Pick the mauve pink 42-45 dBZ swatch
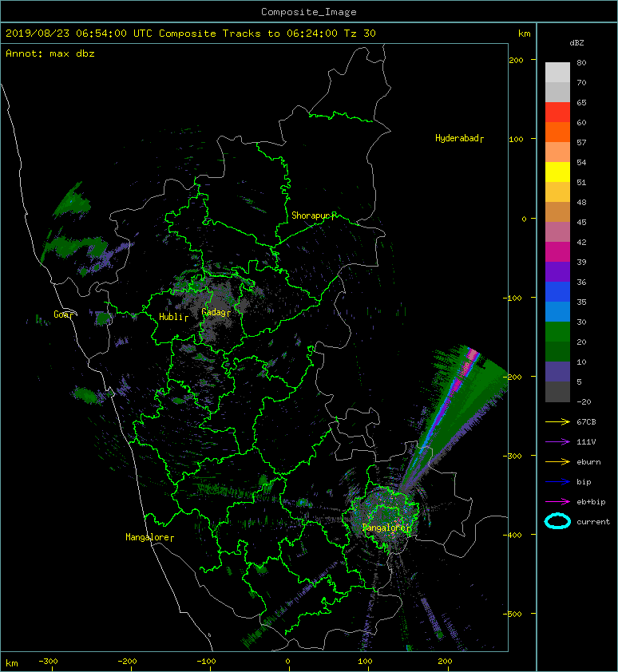The height and width of the screenshot is (672, 618). pos(557,232)
